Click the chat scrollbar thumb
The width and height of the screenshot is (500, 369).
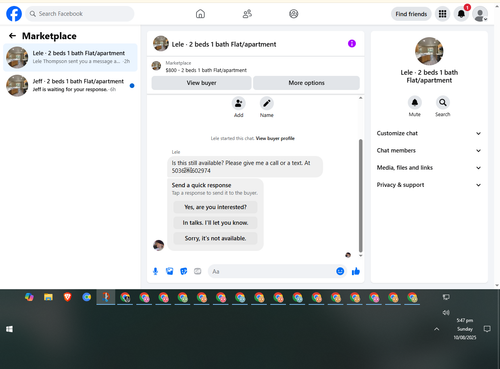click(x=360, y=196)
